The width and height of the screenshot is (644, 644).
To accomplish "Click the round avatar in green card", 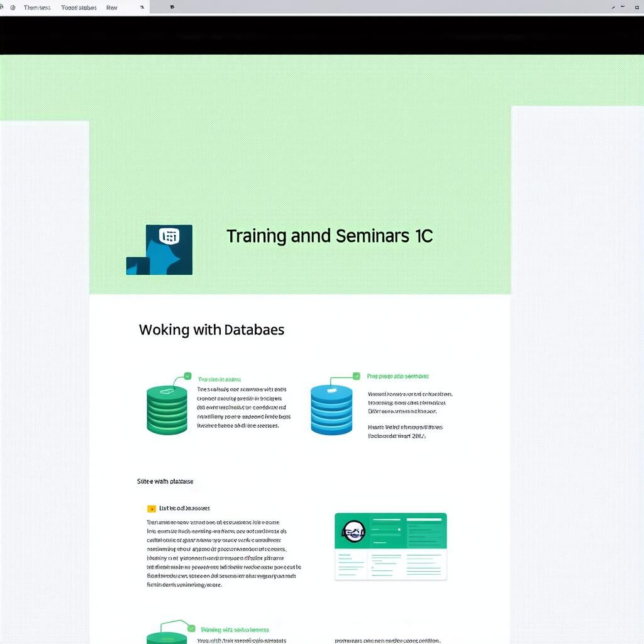I will [x=354, y=532].
